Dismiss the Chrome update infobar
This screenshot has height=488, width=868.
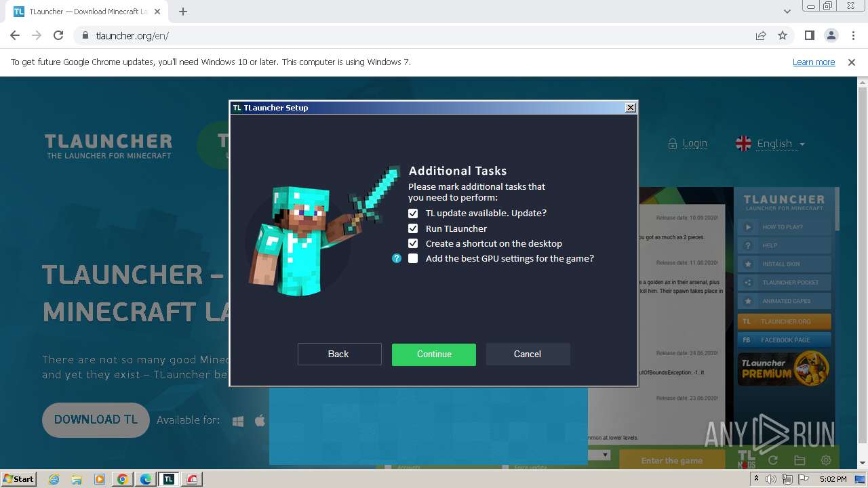click(852, 62)
